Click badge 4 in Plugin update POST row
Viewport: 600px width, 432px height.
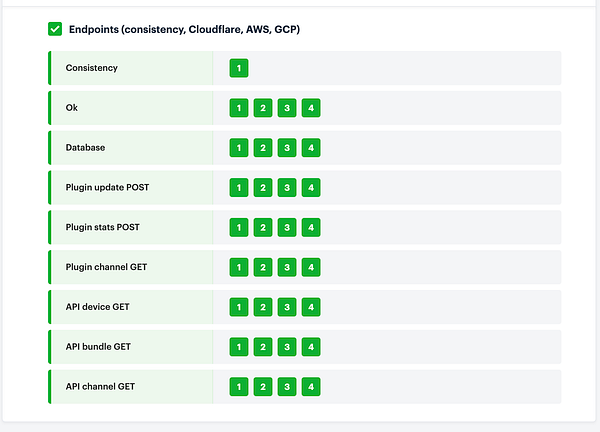click(311, 187)
